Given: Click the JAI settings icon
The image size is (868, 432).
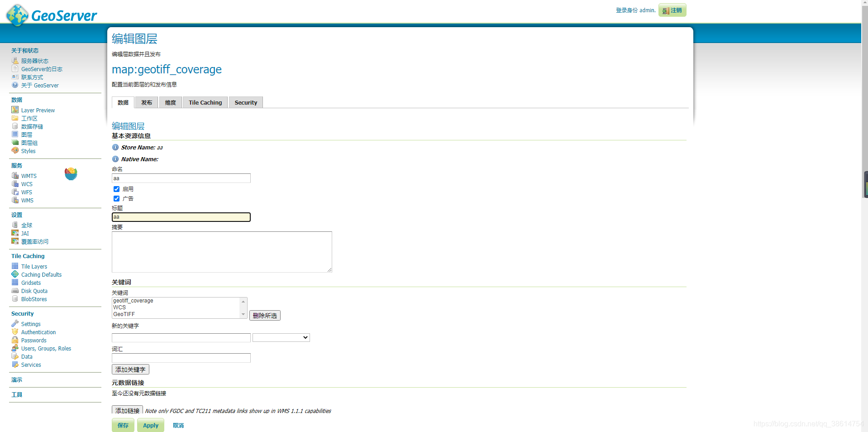Looking at the screenshot, I should click(15, 233).
